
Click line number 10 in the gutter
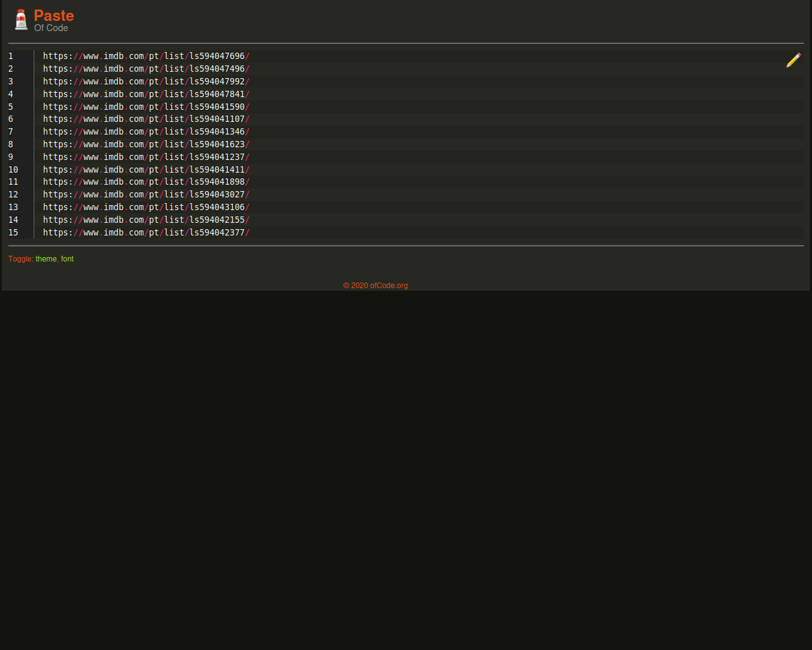pyautogui.click(x=13, y=170)
